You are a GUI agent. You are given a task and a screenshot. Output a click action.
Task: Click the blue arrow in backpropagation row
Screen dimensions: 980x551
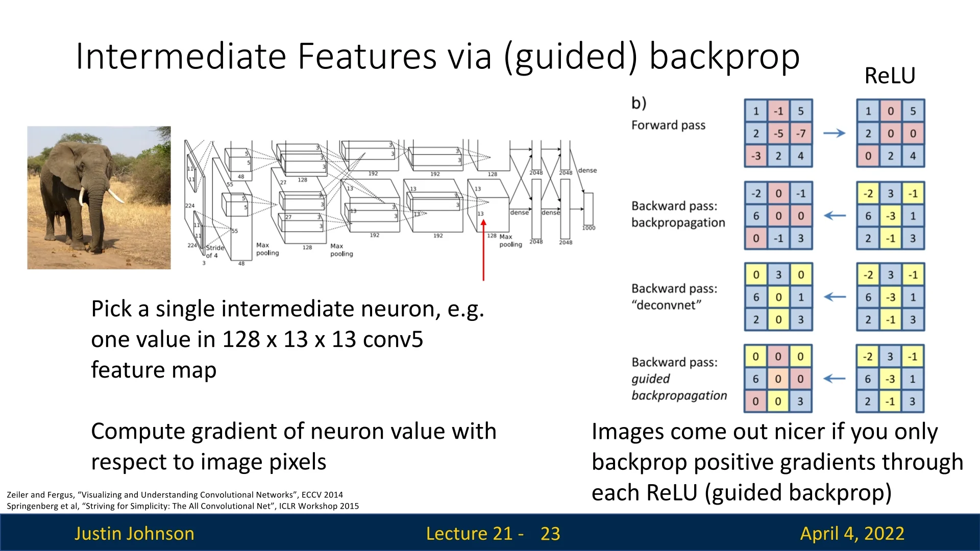[834, 216]
